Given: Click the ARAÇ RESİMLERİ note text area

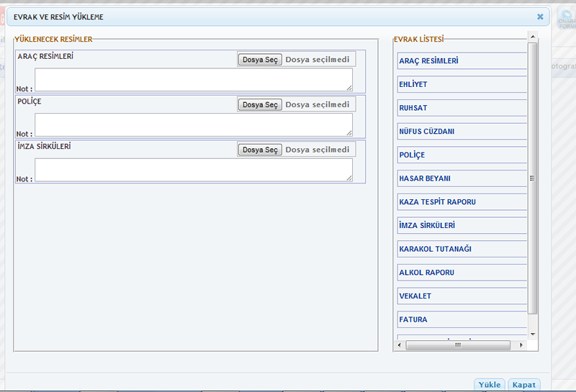Looking at the screenshot, I should [194, 79].
